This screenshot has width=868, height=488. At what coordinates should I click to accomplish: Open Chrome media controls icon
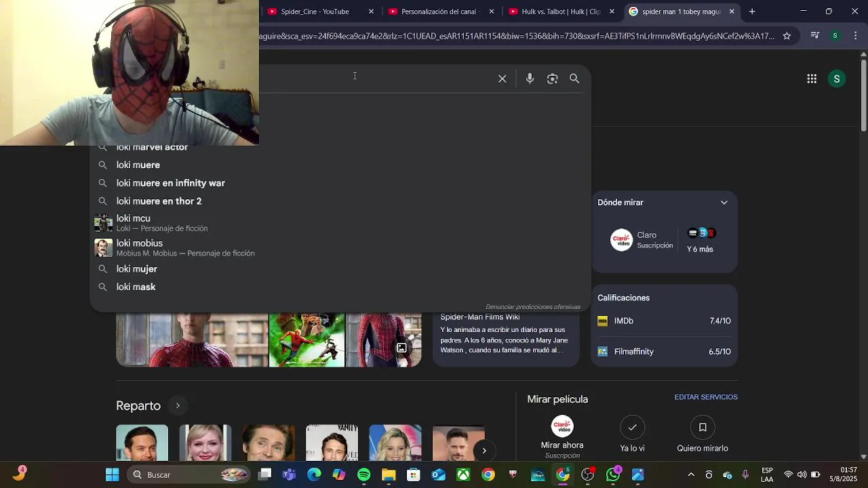[815, 36]
